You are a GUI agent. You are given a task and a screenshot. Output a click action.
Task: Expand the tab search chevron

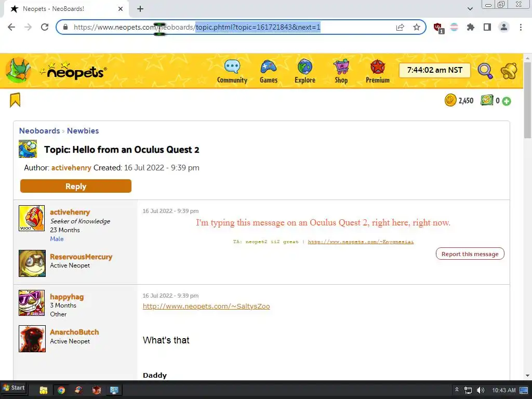[x=470, y=9]
